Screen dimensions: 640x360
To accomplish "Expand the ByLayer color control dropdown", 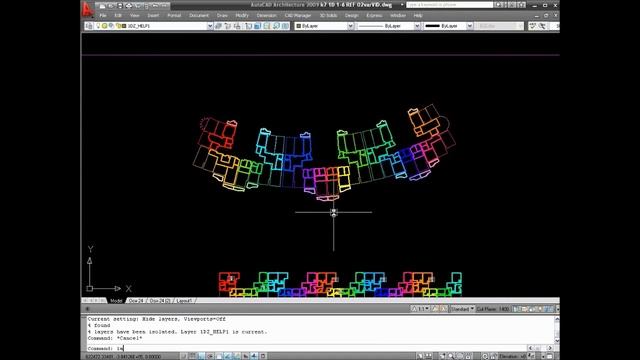I will coord(350,26).
